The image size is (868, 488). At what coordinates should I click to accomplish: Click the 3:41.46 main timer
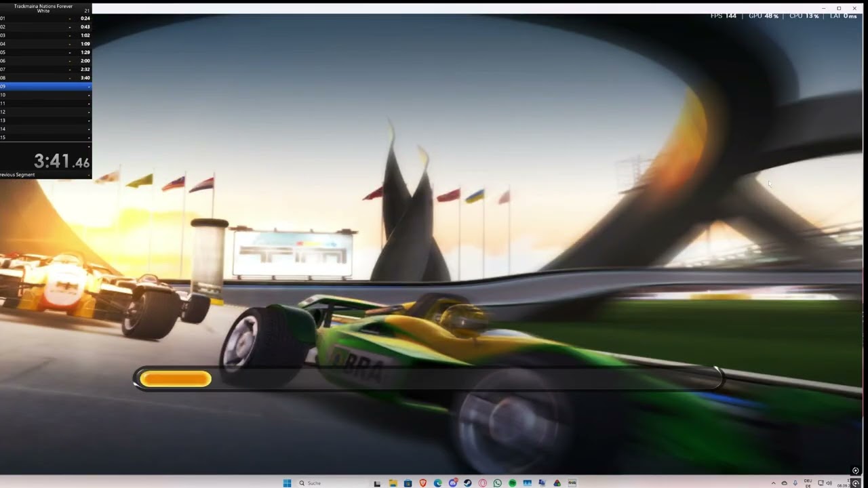[x=62, y=161]
